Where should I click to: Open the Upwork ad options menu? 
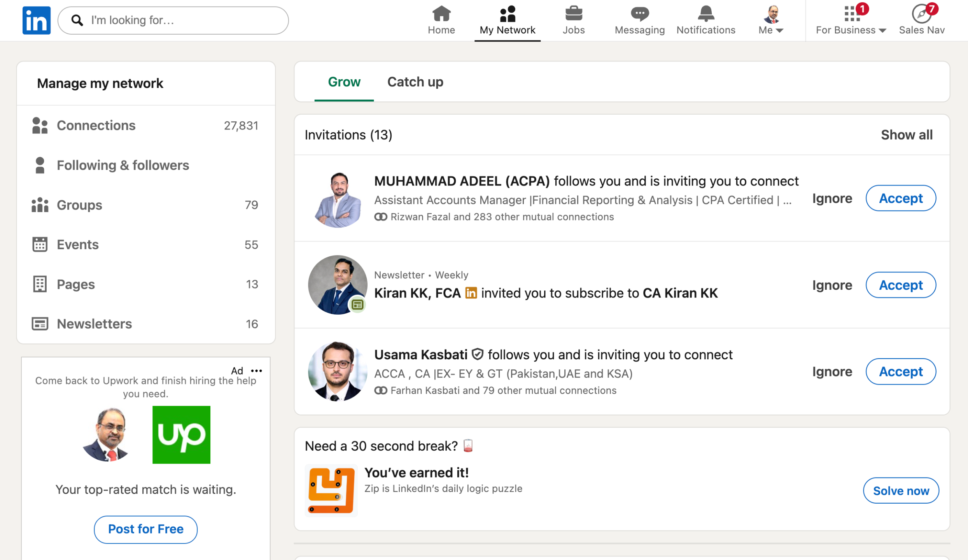[x=256, y=371]
